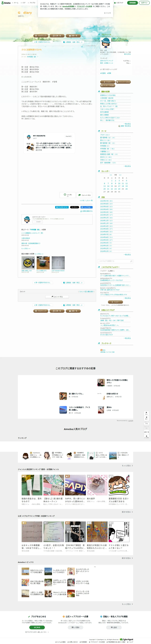Open the 中学受験（妹）( 76 ) theme
Viewport: 151px width, 644px height.
pos(107,149)
